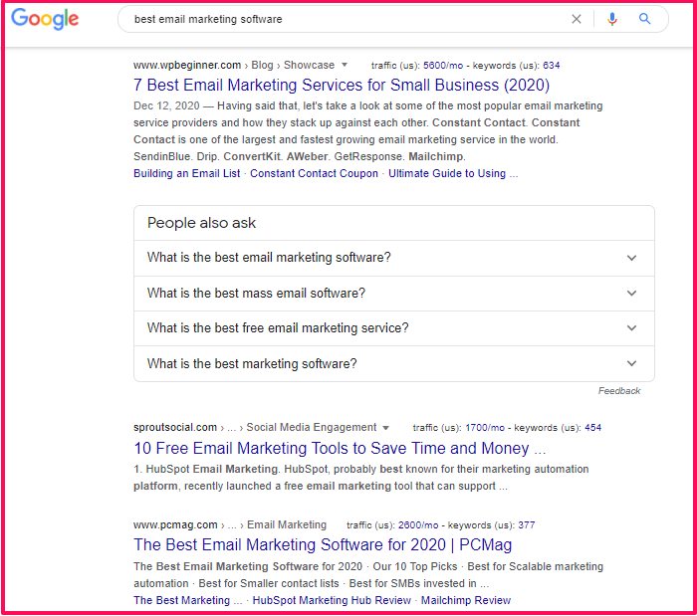
Task: Click the "Building an Email List" sitelink
Action: click(187, 173)
